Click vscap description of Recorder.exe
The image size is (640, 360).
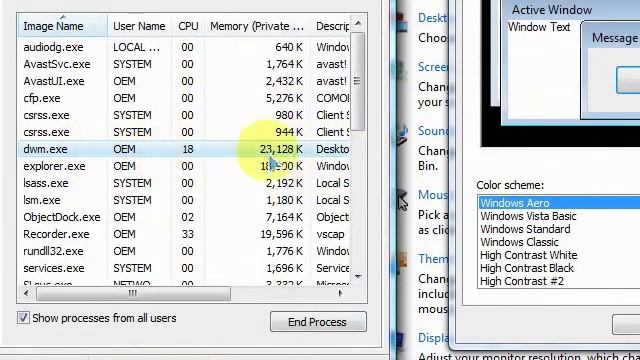click(x=330, y=234)
